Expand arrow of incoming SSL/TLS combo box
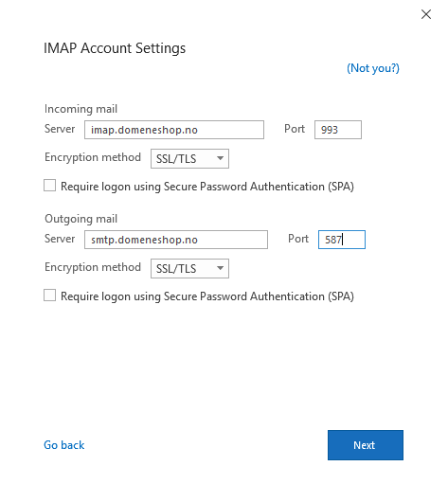Viewport: 448px width, 502px height. [x=220, y=158]
